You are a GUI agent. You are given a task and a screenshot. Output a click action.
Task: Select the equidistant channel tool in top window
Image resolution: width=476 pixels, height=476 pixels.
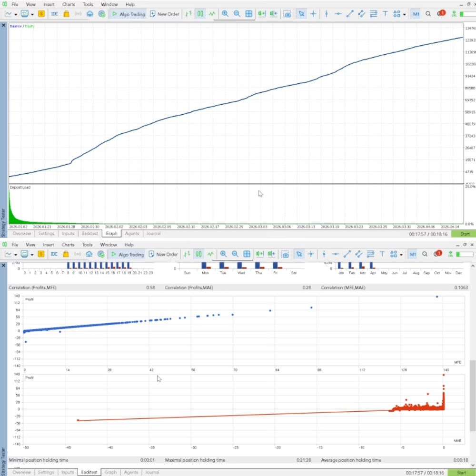[x=362, y=14]
